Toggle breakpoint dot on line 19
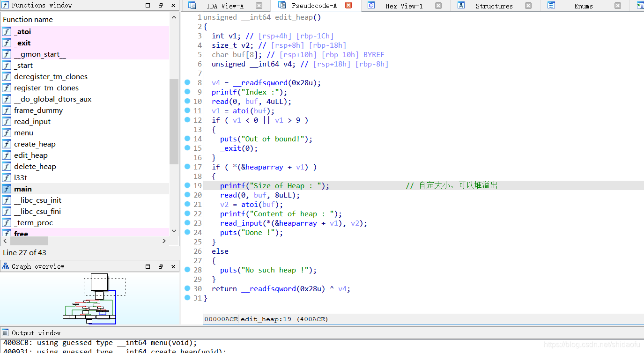This screenshot has height=353, width=644. [x=187, y=185]
